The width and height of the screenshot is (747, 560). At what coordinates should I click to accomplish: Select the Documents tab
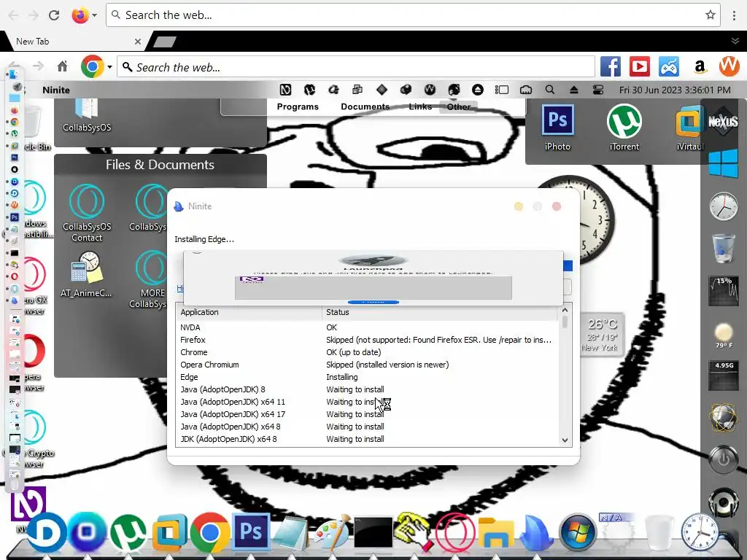coord(365,106)
